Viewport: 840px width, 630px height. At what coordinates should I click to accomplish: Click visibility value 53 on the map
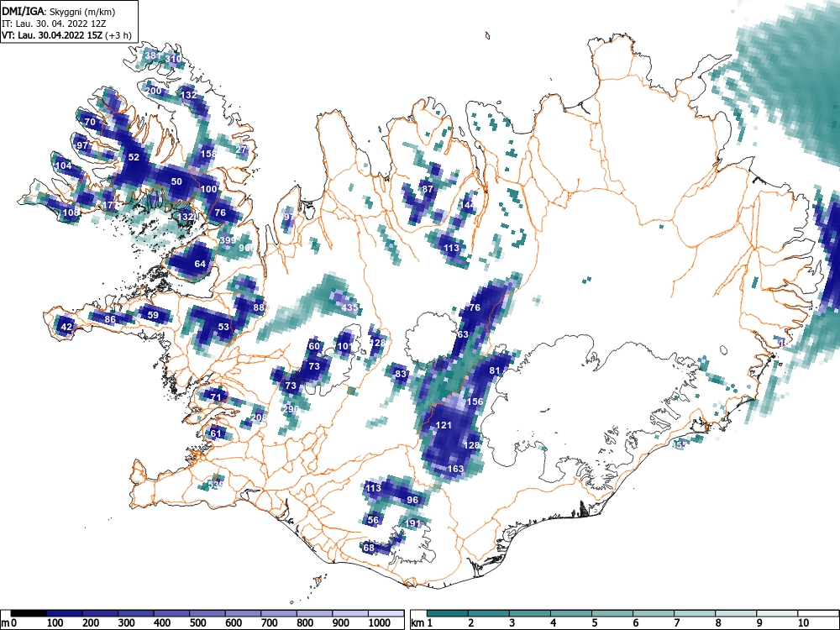coord(223,327)
